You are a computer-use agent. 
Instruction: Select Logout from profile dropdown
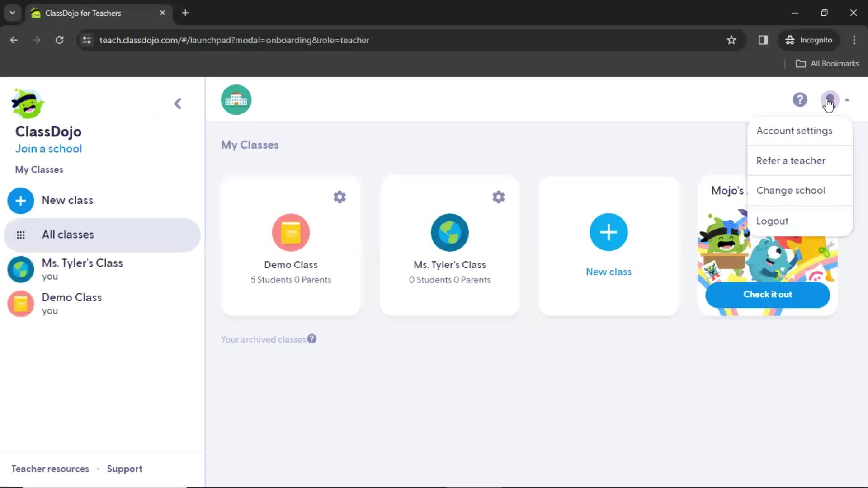(773, 221)
